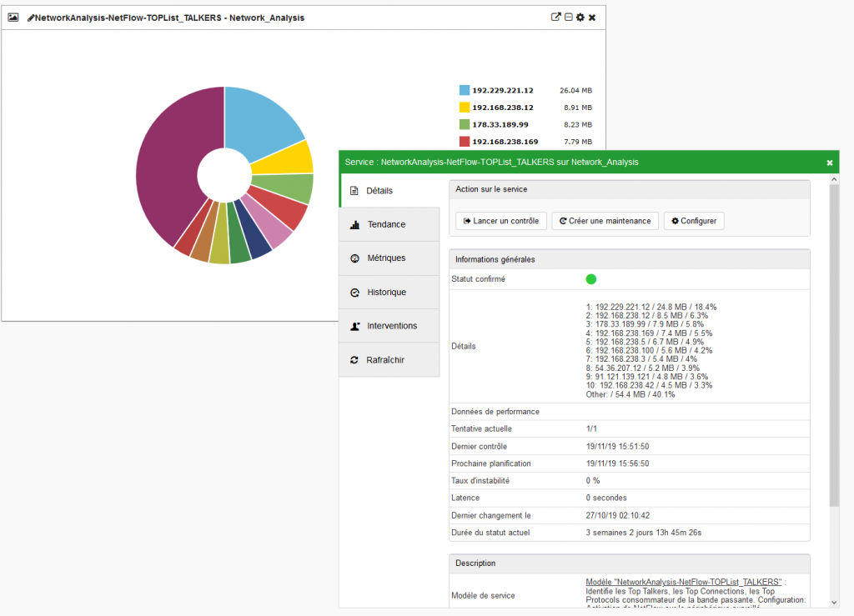Screen dimensions: 854x616
Task: Click legend label 192.168.238.169
Action: (505, 142)
